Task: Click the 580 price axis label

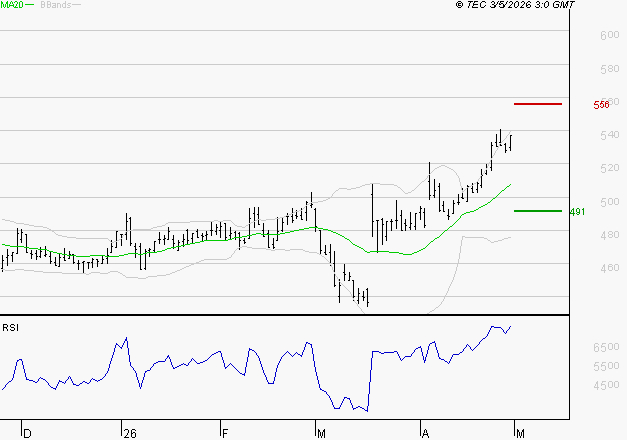Action: [610, 69]
